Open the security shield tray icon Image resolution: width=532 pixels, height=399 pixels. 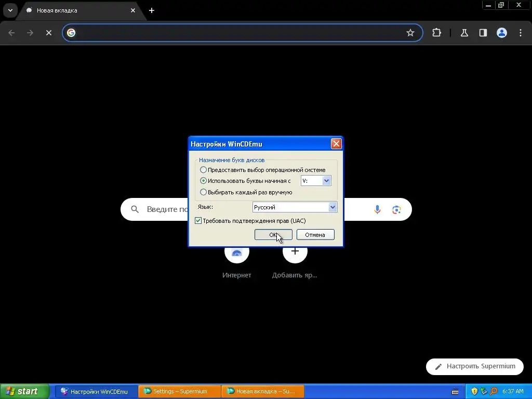[x=474, y=391]
